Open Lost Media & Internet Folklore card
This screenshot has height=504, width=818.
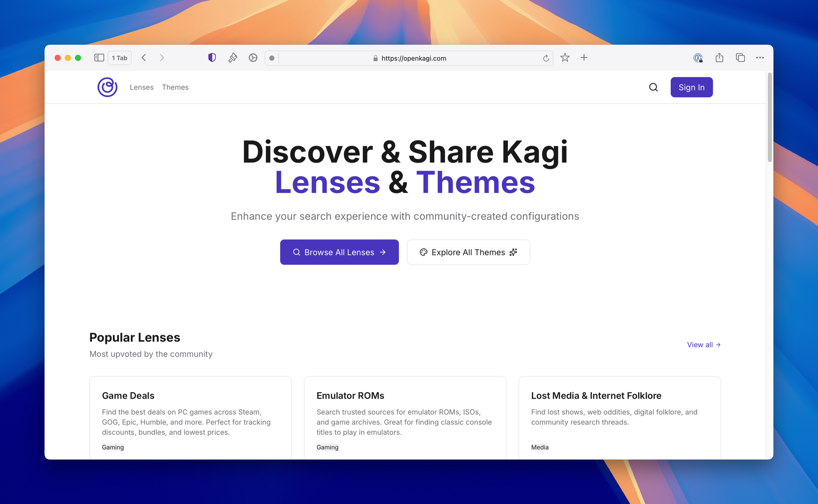click(x=620, y=418)
